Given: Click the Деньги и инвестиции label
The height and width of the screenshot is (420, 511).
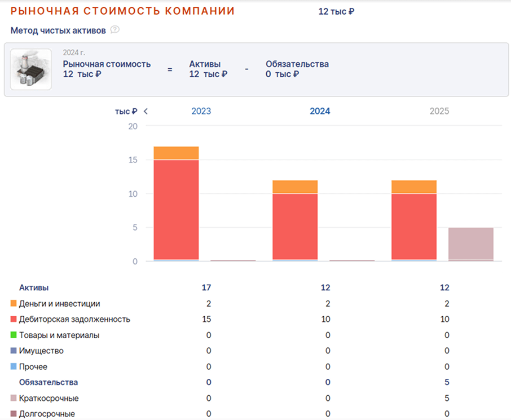Looking at the screenshot, I should pyautogui.click(x=60, y=304).
